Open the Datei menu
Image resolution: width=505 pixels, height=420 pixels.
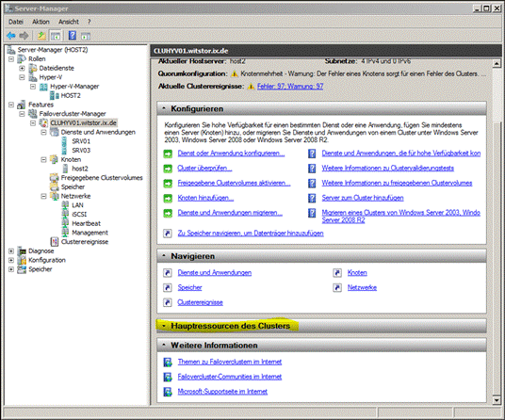(x=16, y=22)
